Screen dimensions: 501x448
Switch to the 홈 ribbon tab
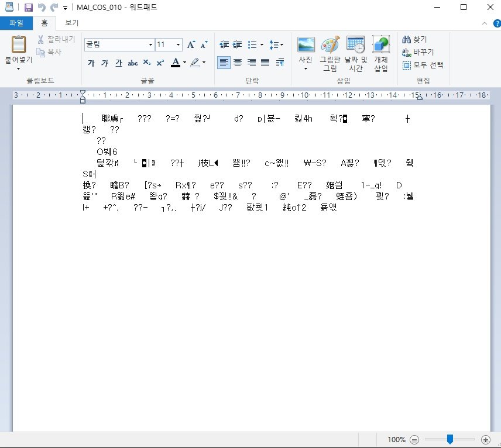pyautogui.click(x=44, y=23)
